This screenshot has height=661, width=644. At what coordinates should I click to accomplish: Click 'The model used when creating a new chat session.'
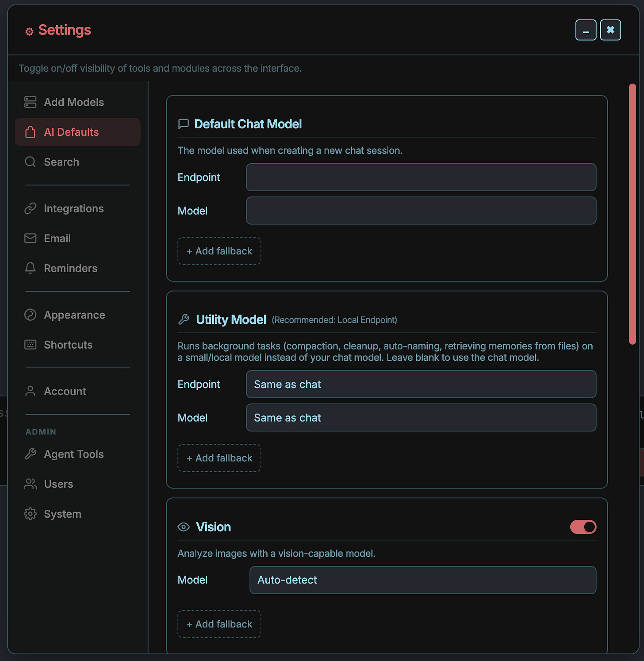click(290, 150)
